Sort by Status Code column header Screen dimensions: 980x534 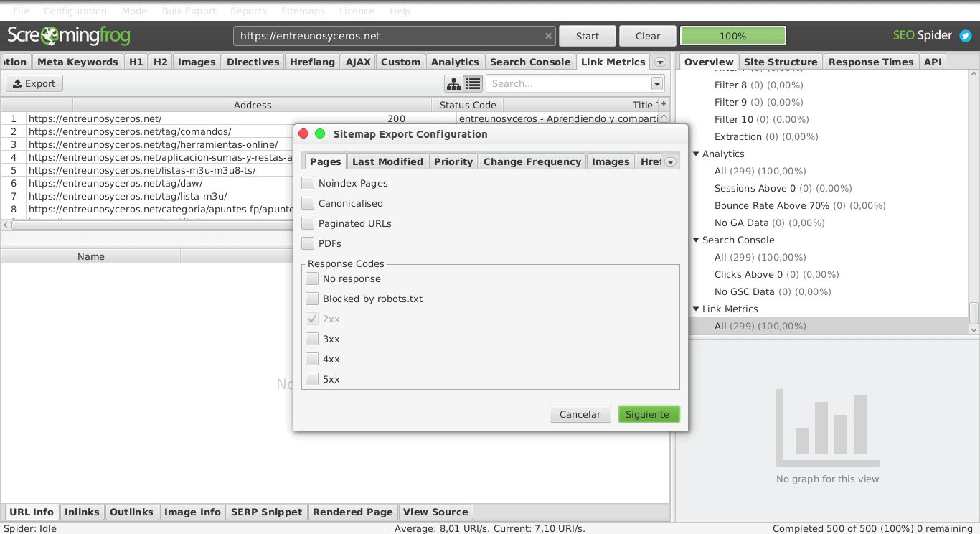click(468, 105)
